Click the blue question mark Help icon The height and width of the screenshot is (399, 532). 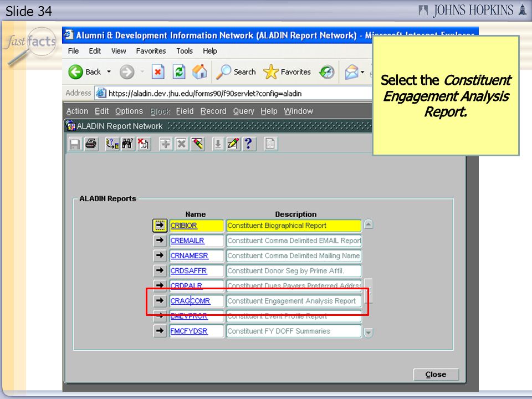(249, 144)
